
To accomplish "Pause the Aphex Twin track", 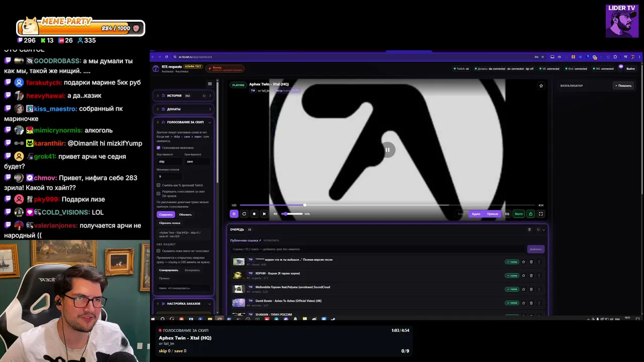I will pyautogui.click(x=234, y=214).
